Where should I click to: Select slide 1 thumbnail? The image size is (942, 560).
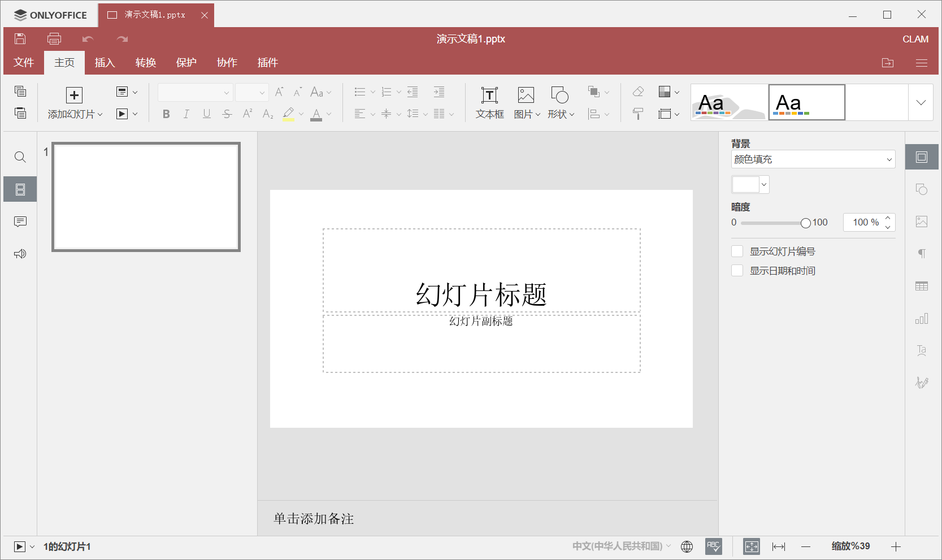[x=145, y=197]
